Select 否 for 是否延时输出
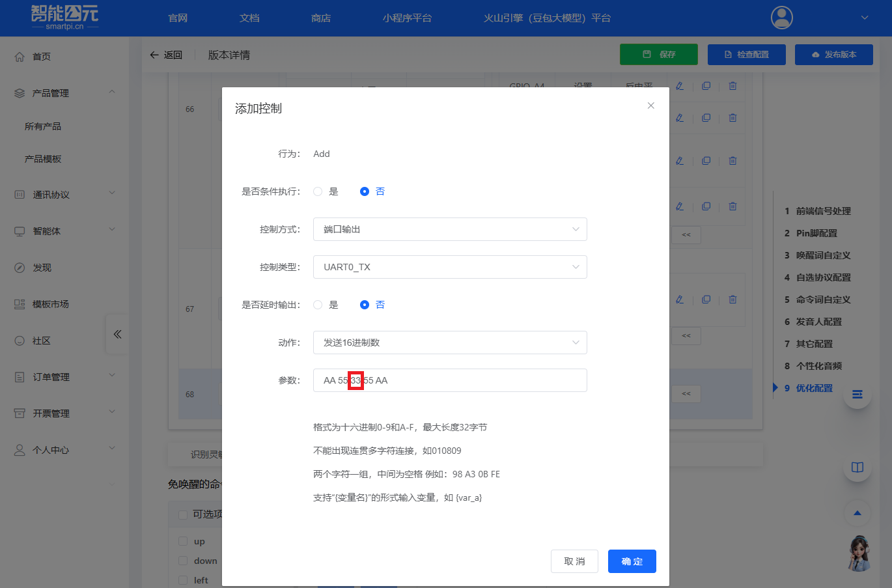This screenshot has width=892, height=588. point(365,305)
